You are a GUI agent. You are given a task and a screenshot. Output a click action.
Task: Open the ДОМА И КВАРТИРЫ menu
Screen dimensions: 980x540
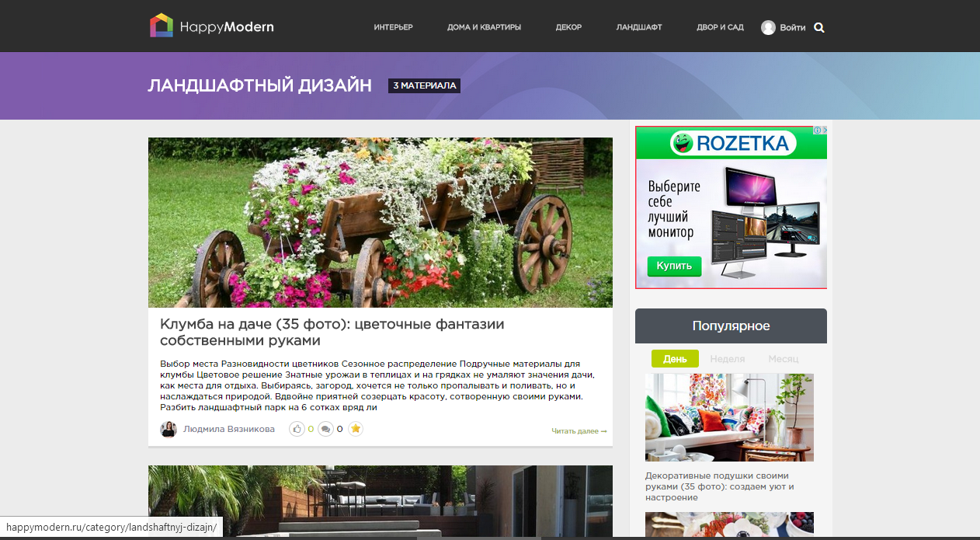pyautogui.click(x=484, y=27)
